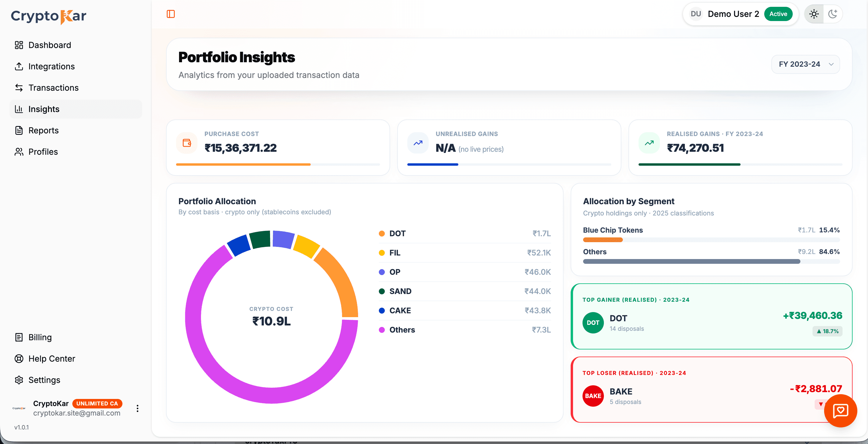
Task: Click the +₹39,460.36 top gainer amount
Action: [812, 316]
